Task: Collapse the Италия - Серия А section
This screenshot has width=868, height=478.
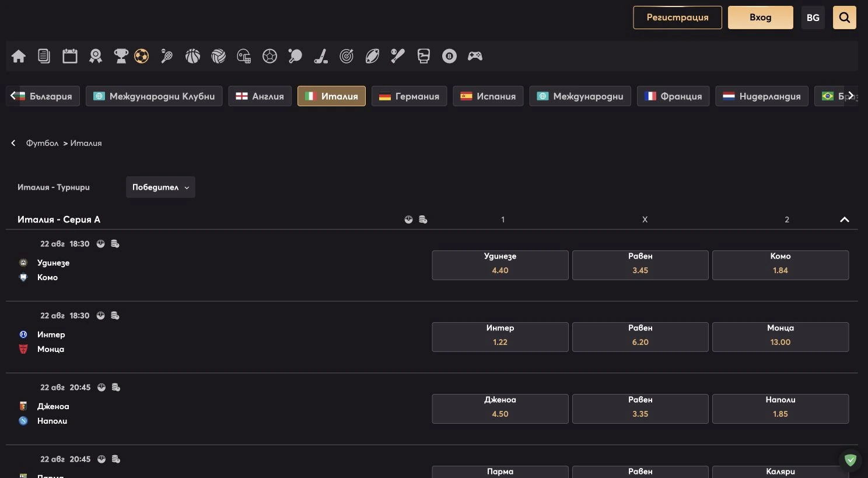Action: (844, 219)
